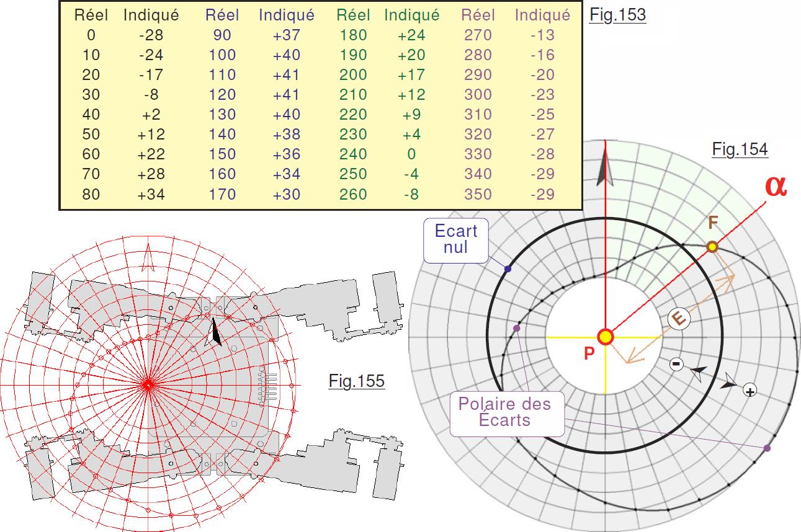Click the table cell '-23'
Image resolution: width=801 pixels, height=532 pixels.
pyautogui.click(x=543, y=95)
